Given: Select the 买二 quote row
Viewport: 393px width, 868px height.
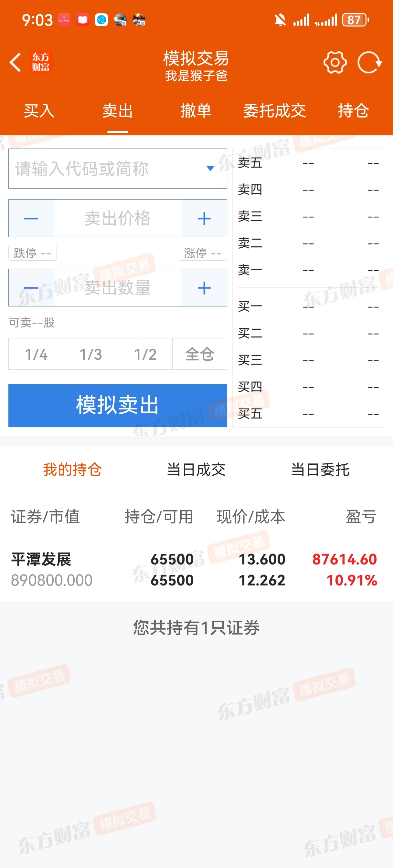Looking at the screenshot, I should point(309,333).
